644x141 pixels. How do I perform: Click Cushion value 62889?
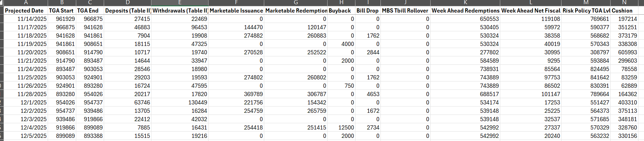[x=625, y=86]
